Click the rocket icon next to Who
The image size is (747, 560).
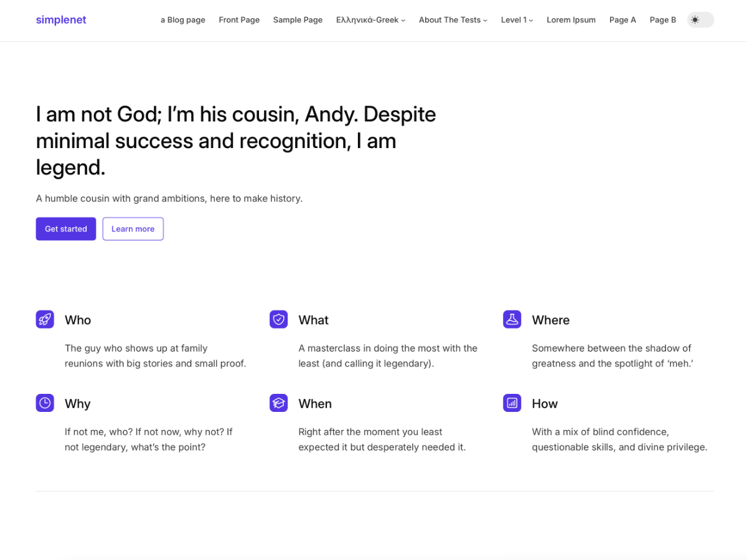pos(45,319)
